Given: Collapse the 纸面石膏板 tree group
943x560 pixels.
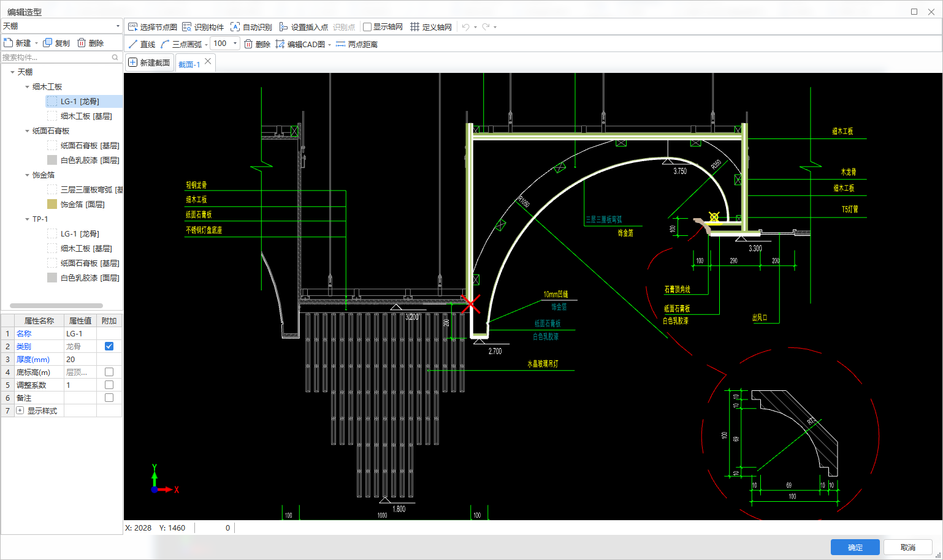Looking at the screenshot, I should 27,131.
